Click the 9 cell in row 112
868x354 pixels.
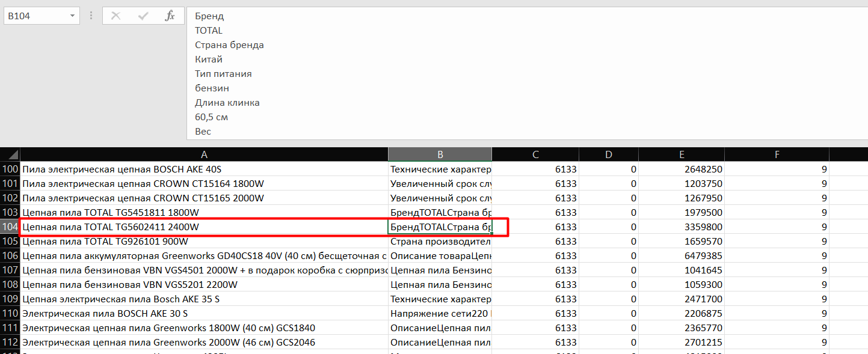click(777, 342)
